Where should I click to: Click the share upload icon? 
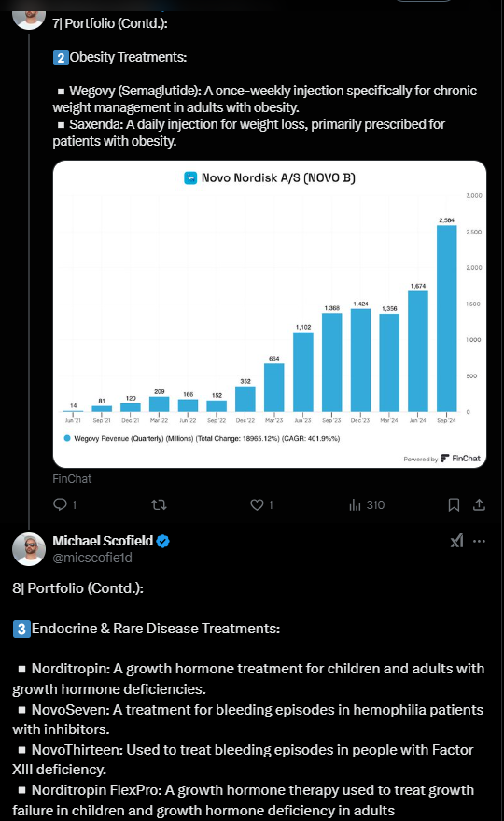click(x=479, y=504)
